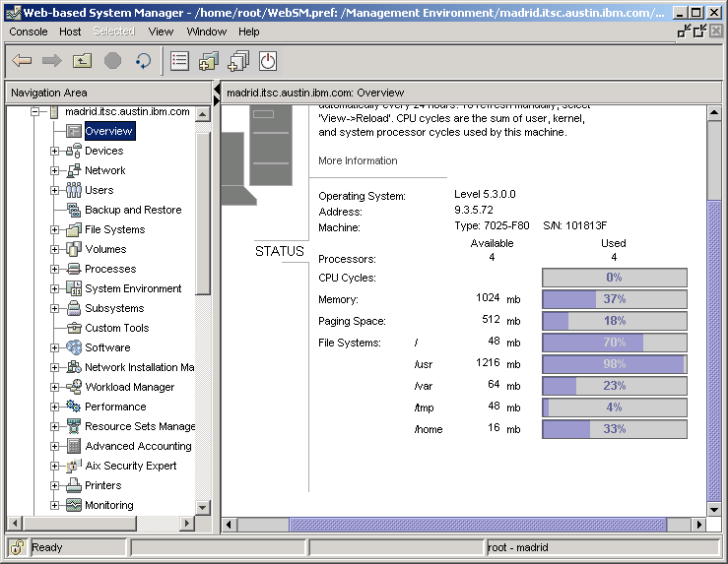Open the Console menu

point(29,31)
